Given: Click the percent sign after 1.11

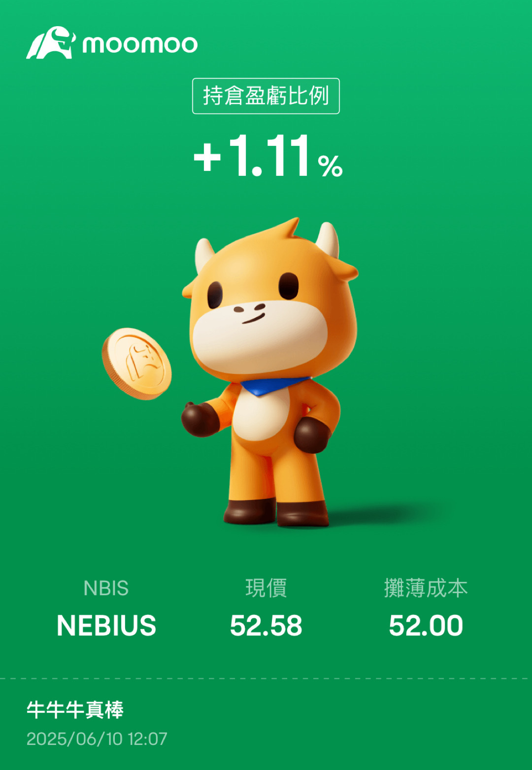Looking at the screenshot, I should 331,166.
